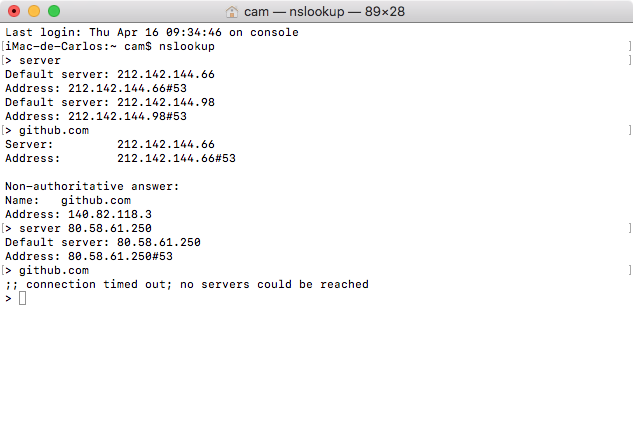Click the 'Name: github.com' result line
The height and width of the screenshot is (422, 633).
tap(68, 200)
